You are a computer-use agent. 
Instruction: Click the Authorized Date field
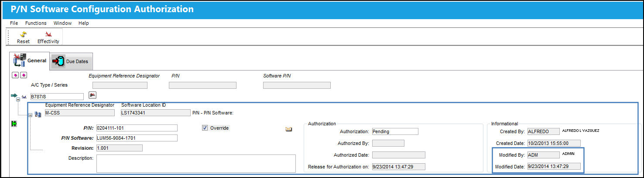pos(398,155)
